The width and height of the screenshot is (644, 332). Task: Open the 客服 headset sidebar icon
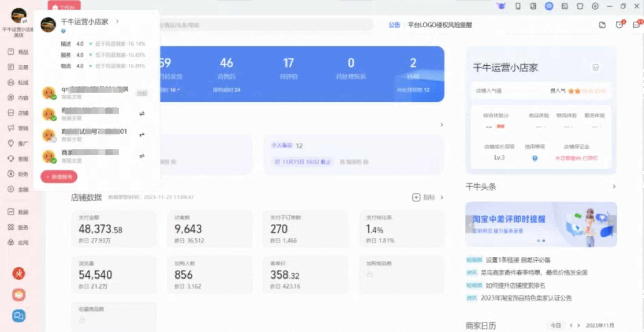(x=11, y=158)
